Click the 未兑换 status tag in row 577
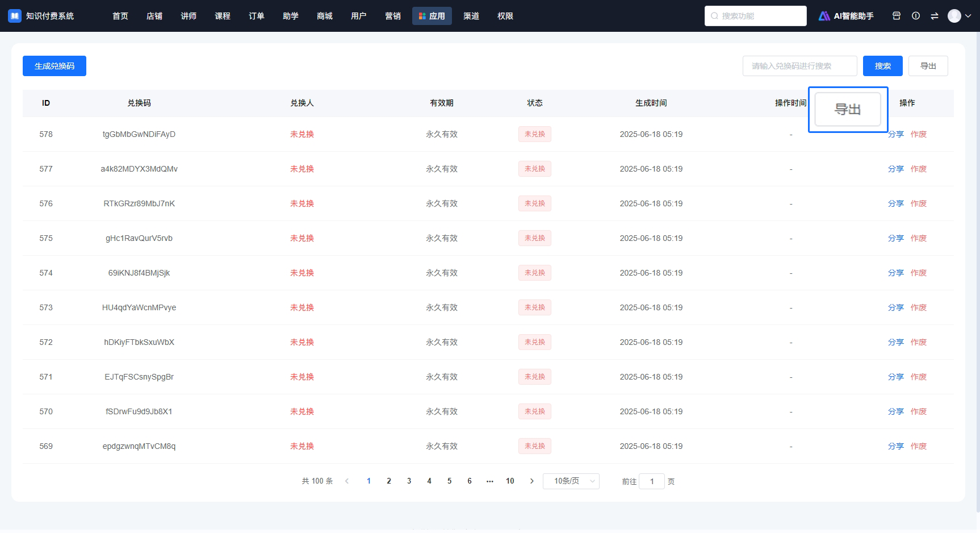The height and width of the screenshot is (533, 980). tap(535, 169)
